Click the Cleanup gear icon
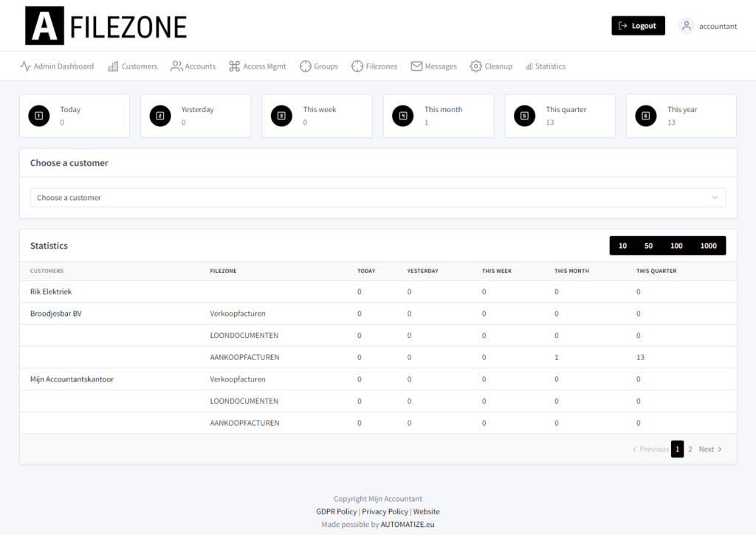This screenshot has height=535, width=756. 476,66
